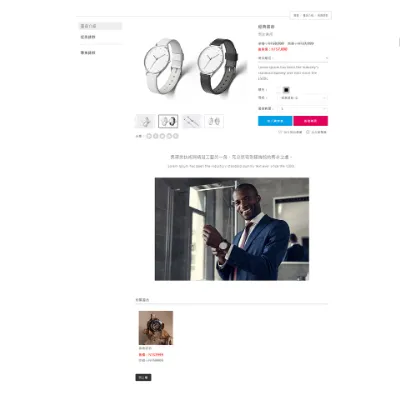Click the heart wishlist icon below buttons
This screenshot has width=400, height=400.
coord(280,132)
